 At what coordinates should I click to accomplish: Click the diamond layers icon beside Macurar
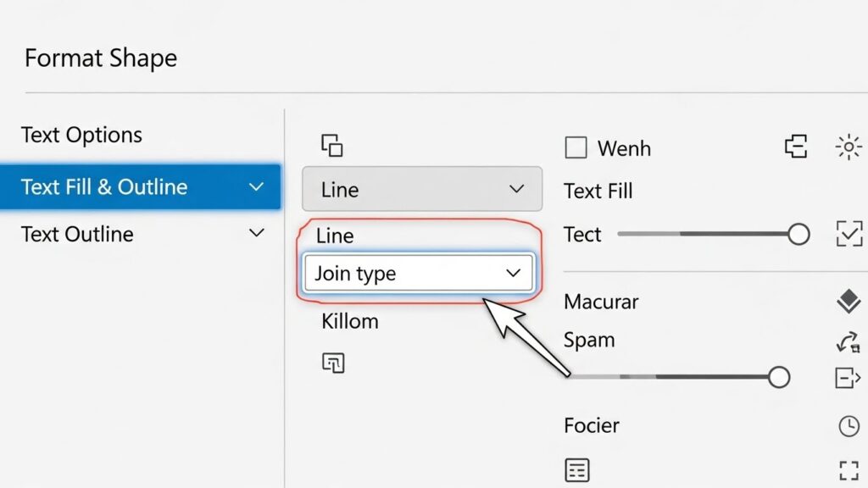tap(848, 301)
